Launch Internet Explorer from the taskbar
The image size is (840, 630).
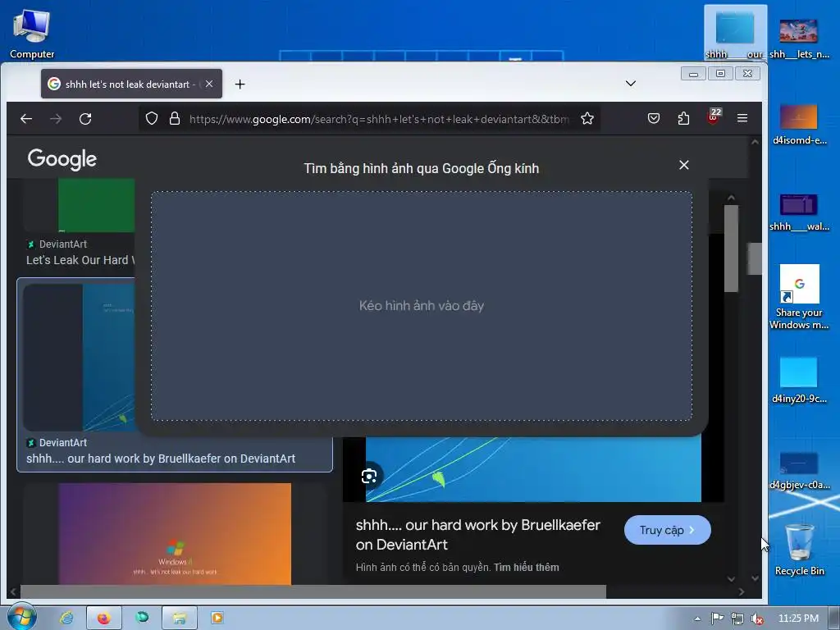point(66,618)
